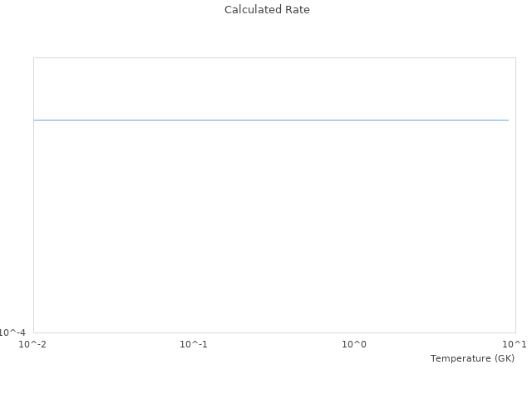This screenshot has height=399, width=532.
Task: Click the bottom horizontal axis line
Action: pos(274,332)
